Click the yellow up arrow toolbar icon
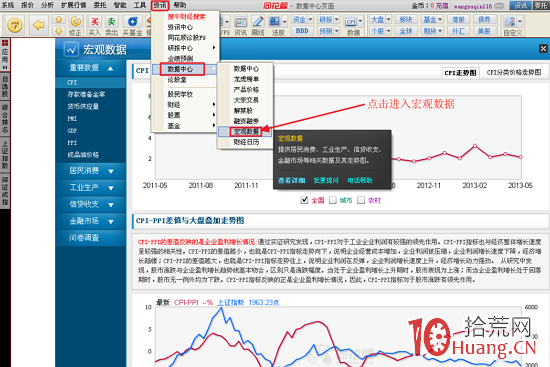550x367 pixels. [59, 20]
